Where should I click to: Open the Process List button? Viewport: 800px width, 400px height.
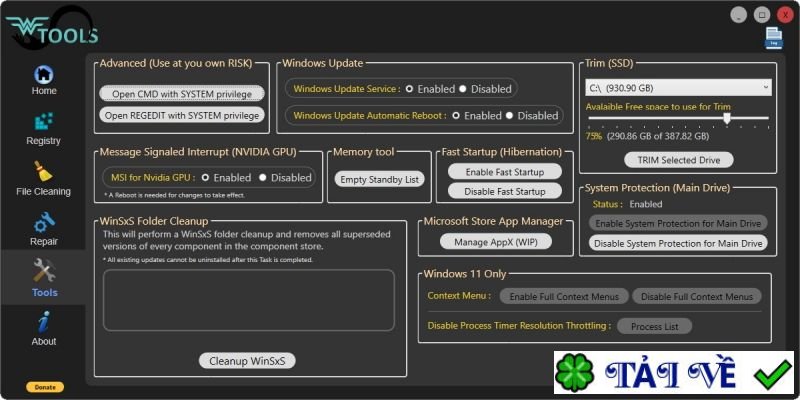pos(655,326)
